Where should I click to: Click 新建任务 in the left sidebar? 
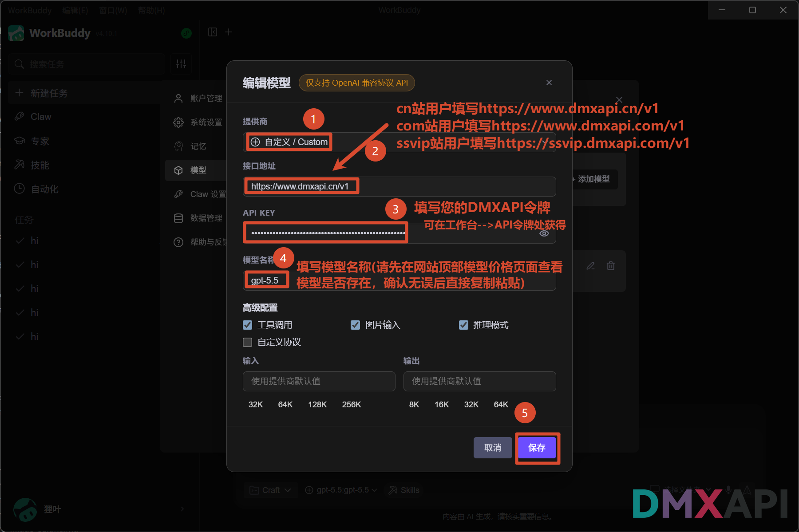tap(84, 93)
